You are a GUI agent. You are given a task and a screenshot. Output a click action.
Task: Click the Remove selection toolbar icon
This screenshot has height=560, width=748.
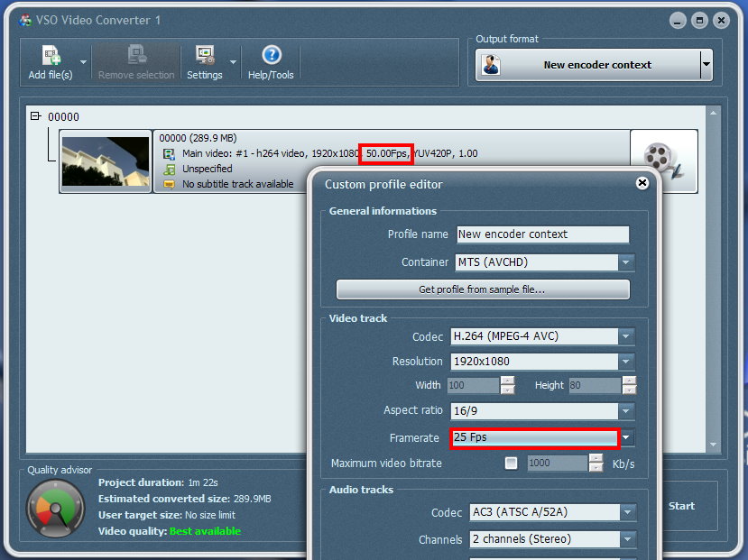[x=136, y=54]
